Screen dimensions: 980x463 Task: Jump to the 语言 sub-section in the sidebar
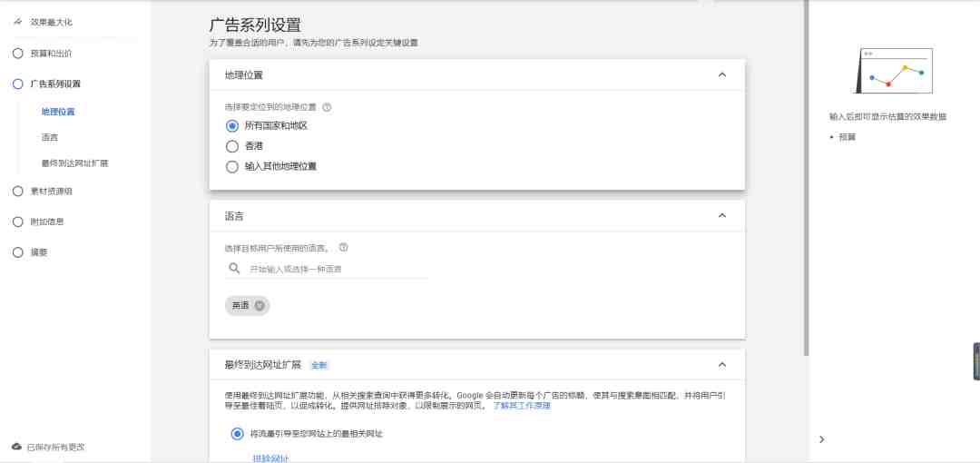click(x=50, y=138)
